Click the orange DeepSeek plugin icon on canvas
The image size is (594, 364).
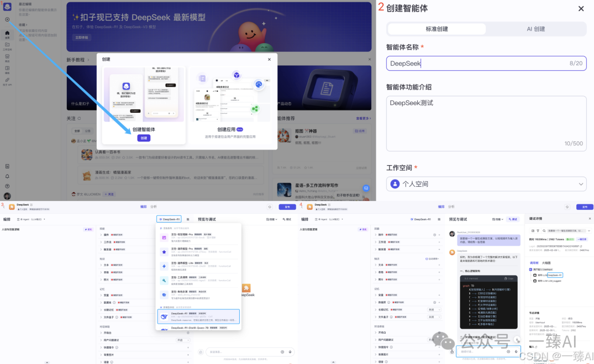pos(246,288)
